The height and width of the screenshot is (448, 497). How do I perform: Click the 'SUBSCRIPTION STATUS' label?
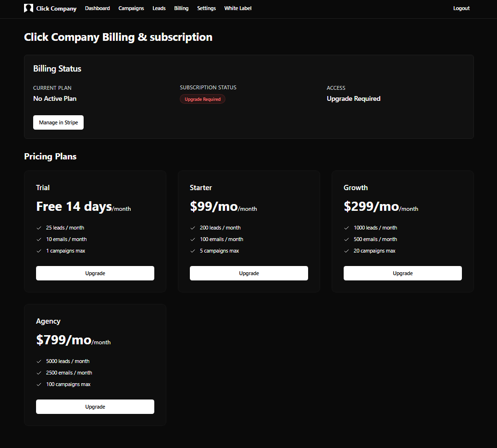point(208,87)
